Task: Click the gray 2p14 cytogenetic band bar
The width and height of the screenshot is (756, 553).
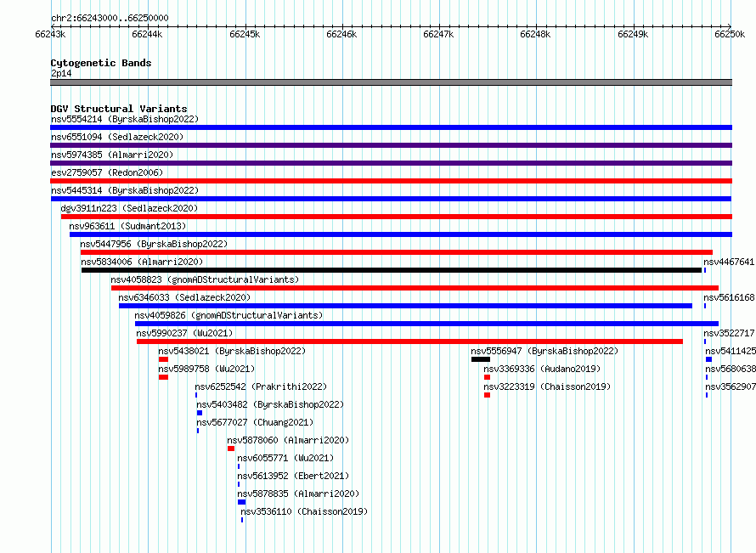Action: click(x=391, y=82)
